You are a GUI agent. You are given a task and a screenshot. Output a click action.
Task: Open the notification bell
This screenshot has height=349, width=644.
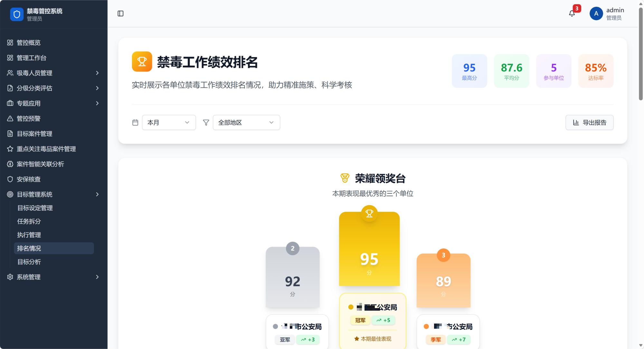tap(572, 14)
